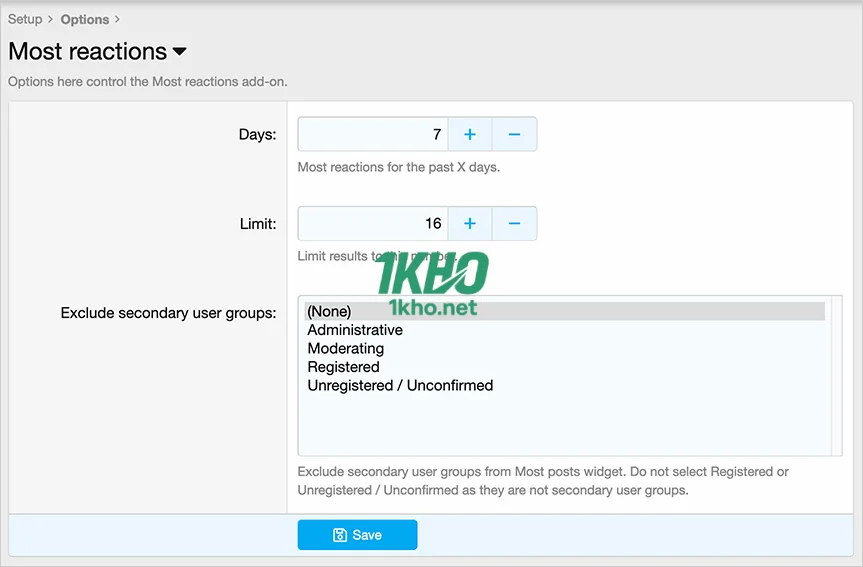The image size is (863, 567).
Task: Select Unregistered / Unconfirmed group option
Action: [x=400, y=385]
